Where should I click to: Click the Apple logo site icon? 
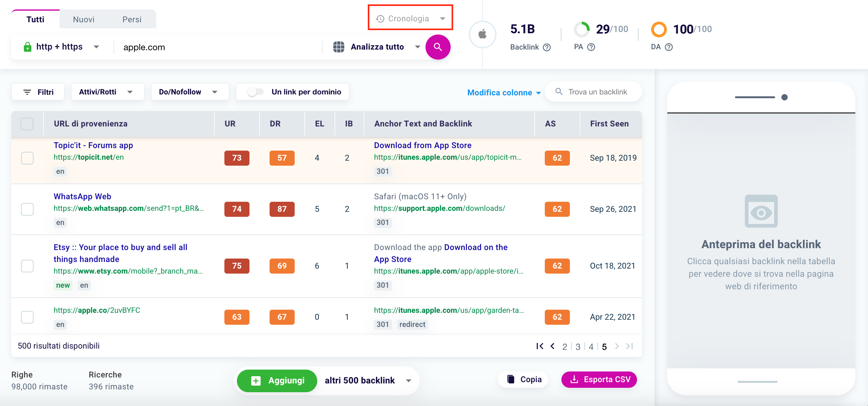(x=483, y=34)
